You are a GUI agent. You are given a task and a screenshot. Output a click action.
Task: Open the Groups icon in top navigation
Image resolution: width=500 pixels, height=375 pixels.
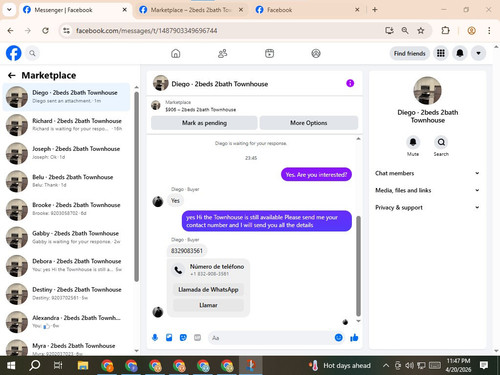(316, 53)
